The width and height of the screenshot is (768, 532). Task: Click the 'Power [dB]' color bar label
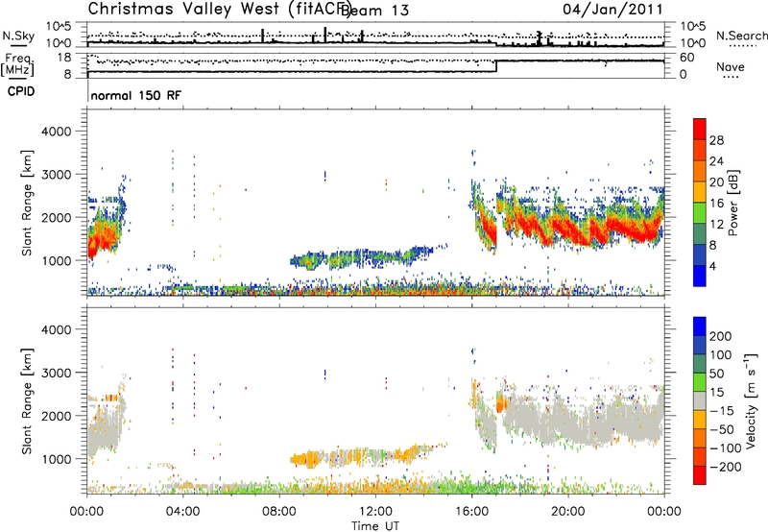(x=732, y=203)
